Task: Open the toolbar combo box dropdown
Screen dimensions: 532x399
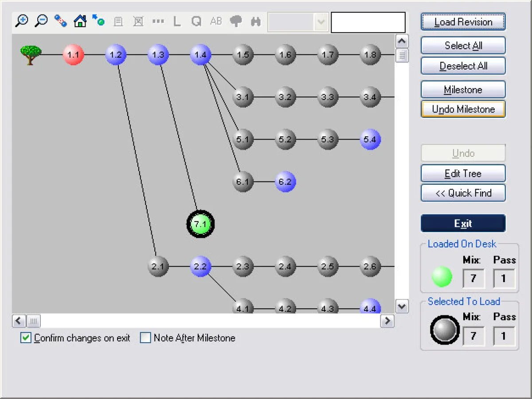Action: tap(320, 22)
